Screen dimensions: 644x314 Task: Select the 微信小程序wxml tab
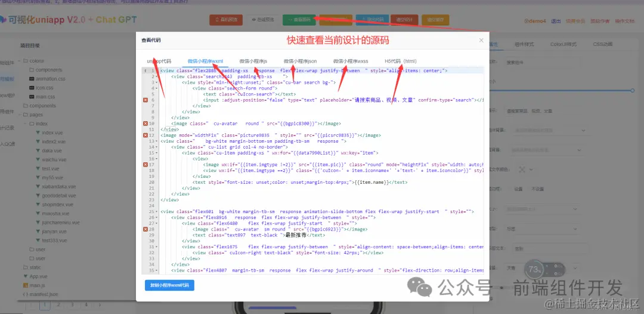pyautogui.click(x=205, y=61)
